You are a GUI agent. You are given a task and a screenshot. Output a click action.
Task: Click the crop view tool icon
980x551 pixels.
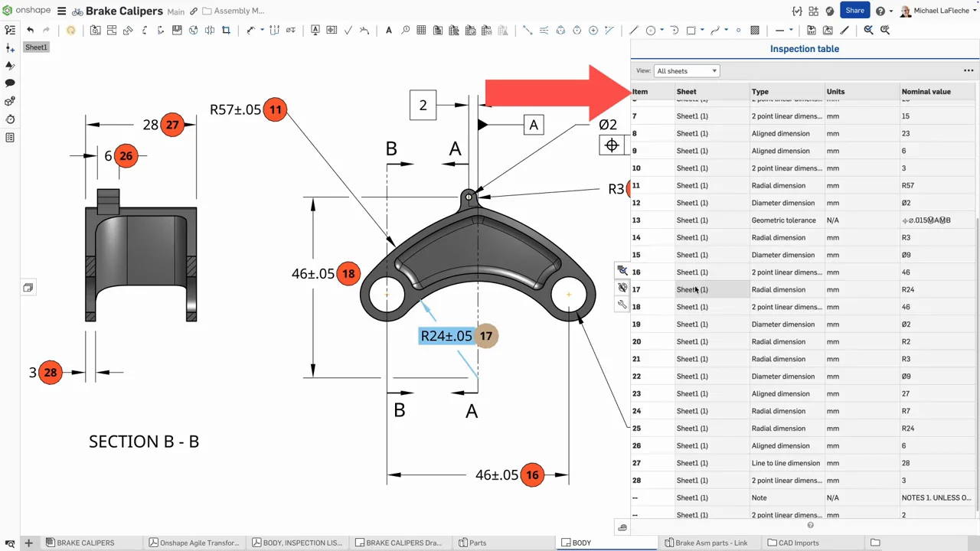[226, 31]
